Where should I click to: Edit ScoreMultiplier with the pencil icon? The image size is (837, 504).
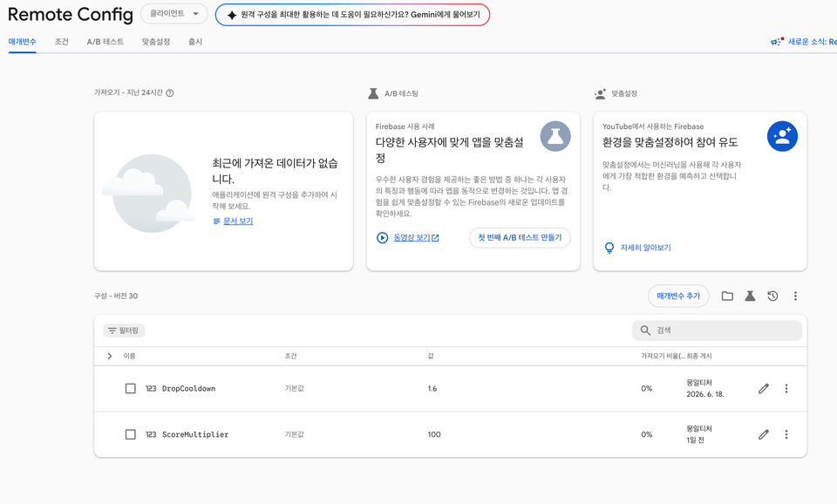(764, 434)
